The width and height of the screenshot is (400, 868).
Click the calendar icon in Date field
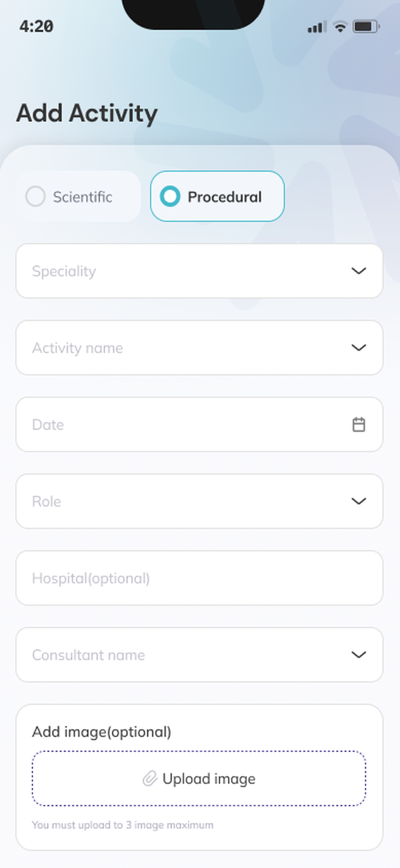coord(358,424)
